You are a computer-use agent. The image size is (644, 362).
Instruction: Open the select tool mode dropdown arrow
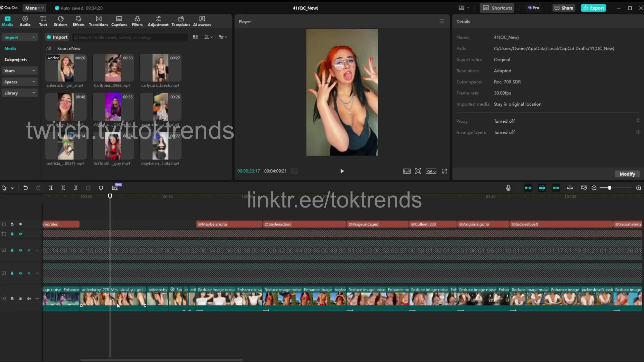click(x=12, y=188)
